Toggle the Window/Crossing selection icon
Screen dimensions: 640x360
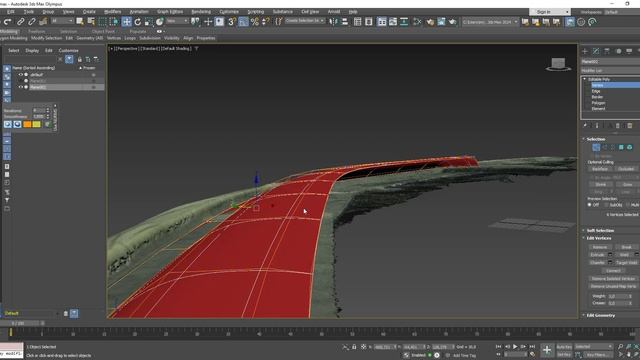point(114,22)
